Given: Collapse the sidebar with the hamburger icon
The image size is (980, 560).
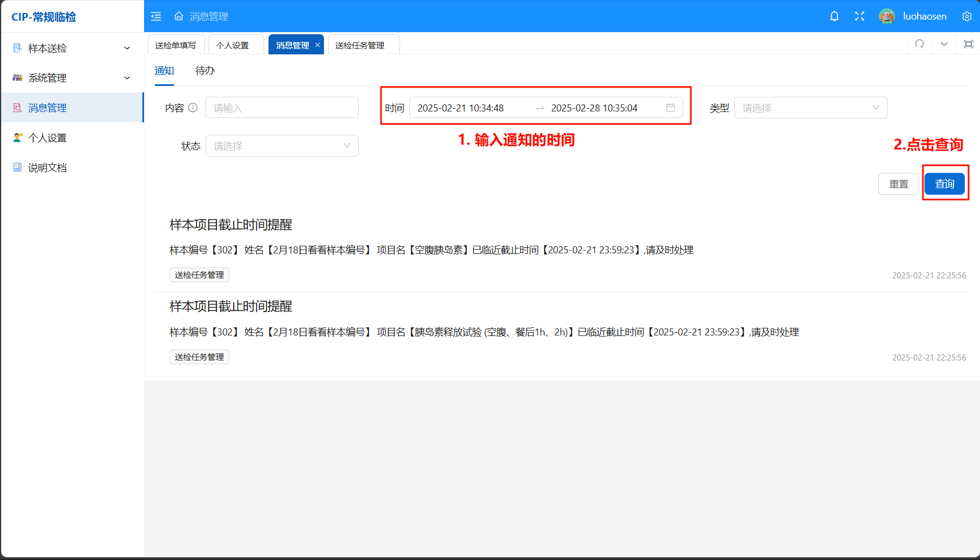Looking at the screenshot, I should [x=156, y=16].
